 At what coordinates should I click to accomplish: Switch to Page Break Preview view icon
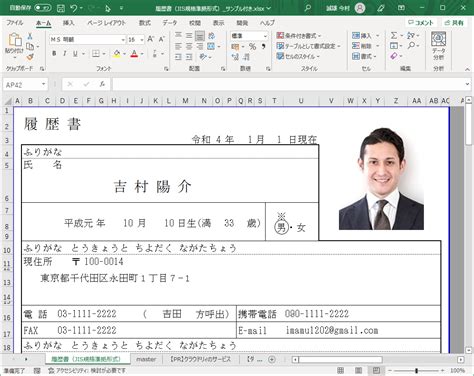point(376,370)
